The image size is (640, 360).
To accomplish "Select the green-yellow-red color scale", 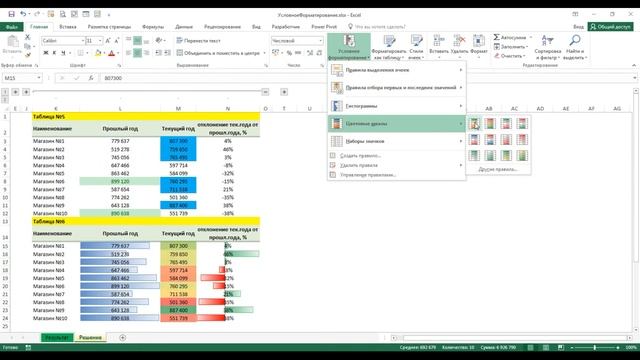I will pos(474,123).
